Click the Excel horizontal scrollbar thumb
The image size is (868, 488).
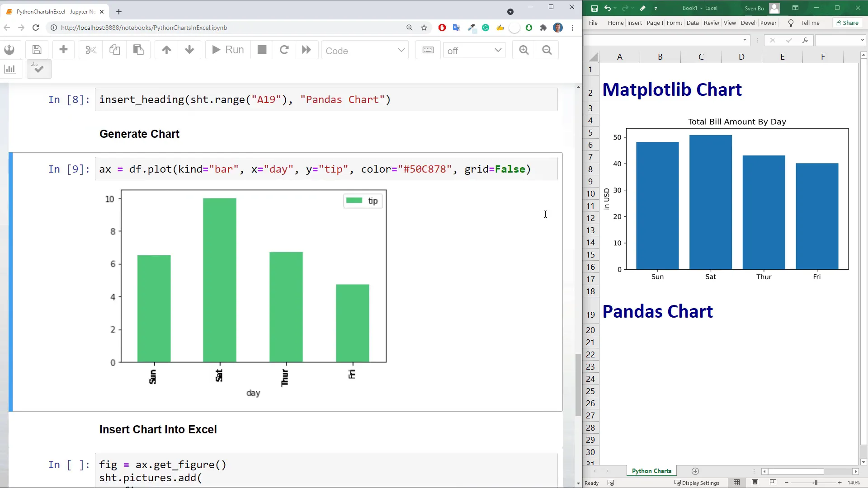tap(796, 471)
